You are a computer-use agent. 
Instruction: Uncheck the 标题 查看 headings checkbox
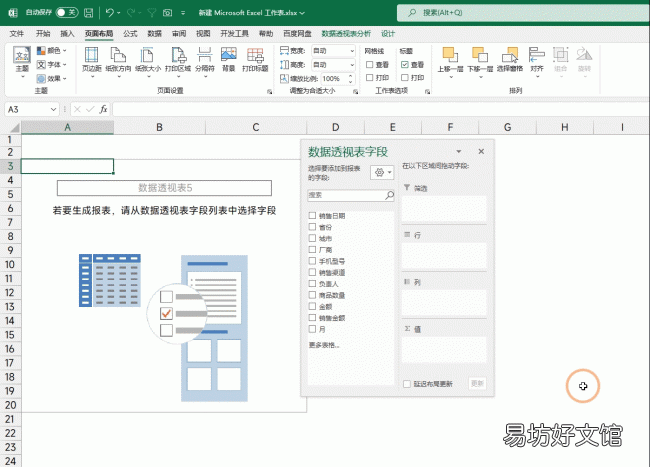[405, 65]
